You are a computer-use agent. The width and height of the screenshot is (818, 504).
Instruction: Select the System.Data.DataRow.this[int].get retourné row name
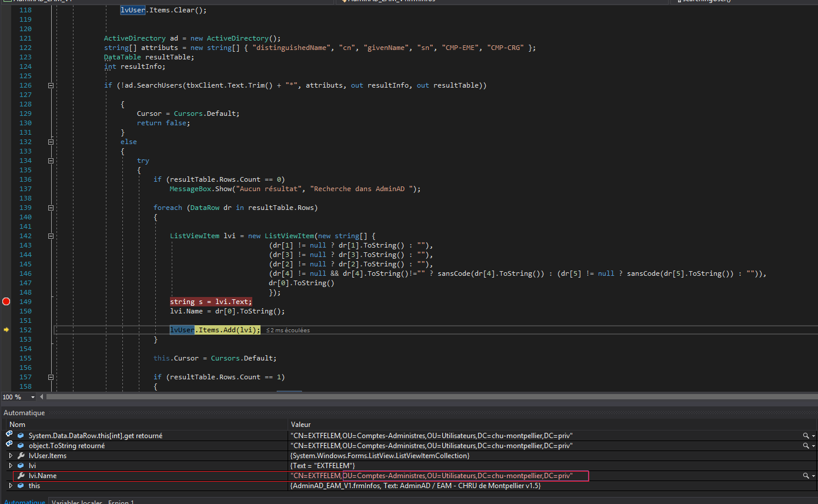[95, 436]
